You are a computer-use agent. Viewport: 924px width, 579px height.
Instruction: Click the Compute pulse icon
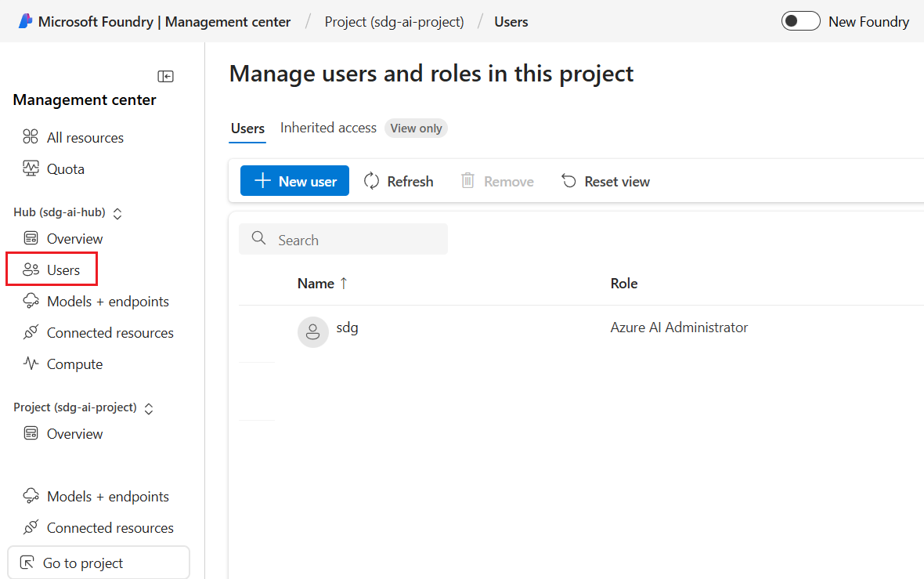click(31, 364)
